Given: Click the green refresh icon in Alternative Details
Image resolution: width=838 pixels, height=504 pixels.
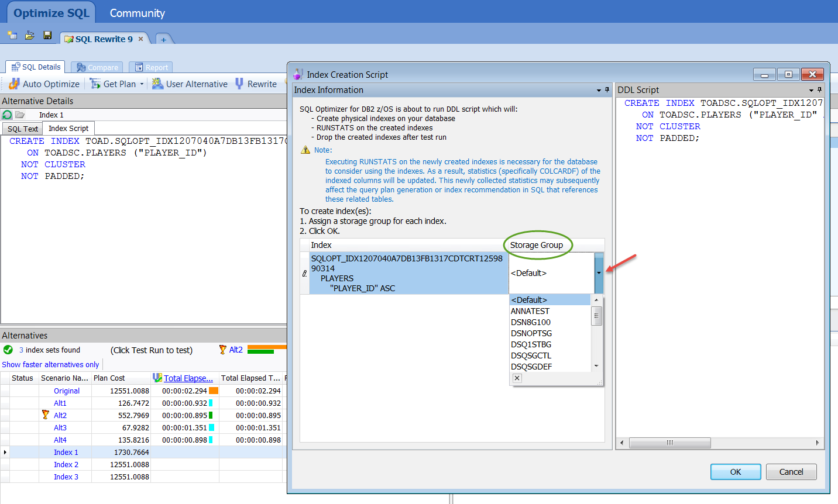Looking at the screenshot, I should coord(7,115).
